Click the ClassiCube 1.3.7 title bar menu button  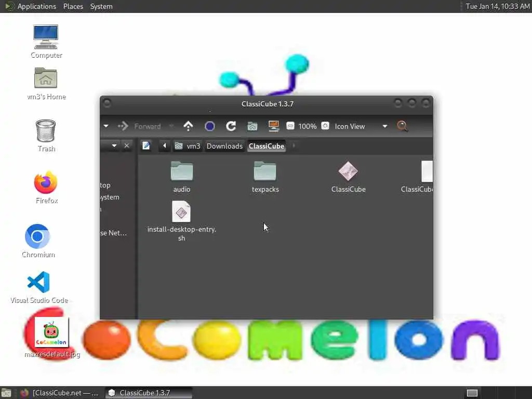(107, 103)
